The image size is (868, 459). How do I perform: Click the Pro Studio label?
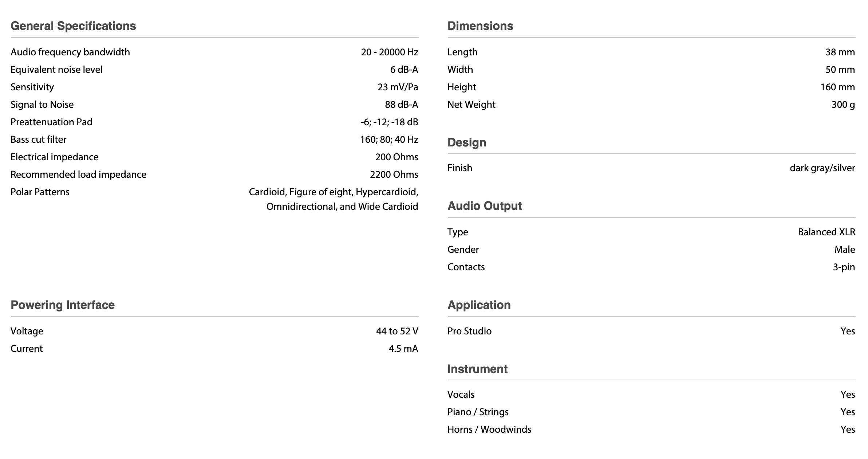pos(469,331)
